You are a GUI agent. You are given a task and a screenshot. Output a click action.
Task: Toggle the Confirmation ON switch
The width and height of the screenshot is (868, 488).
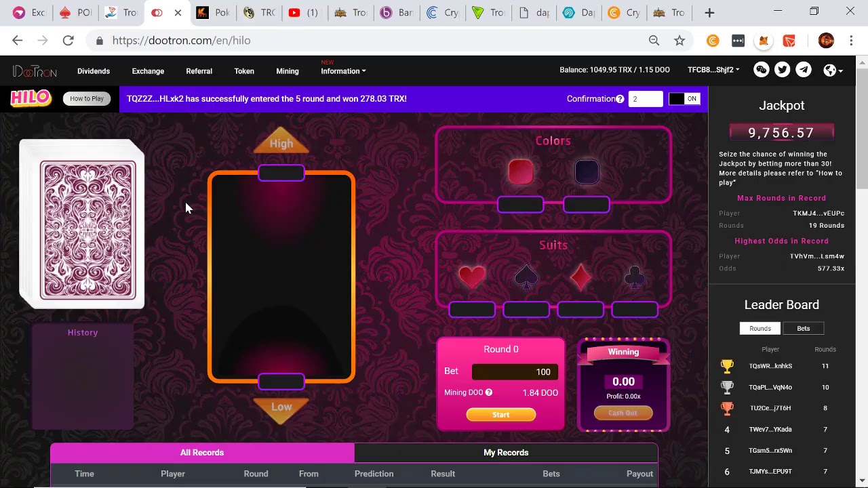point(684,99)
